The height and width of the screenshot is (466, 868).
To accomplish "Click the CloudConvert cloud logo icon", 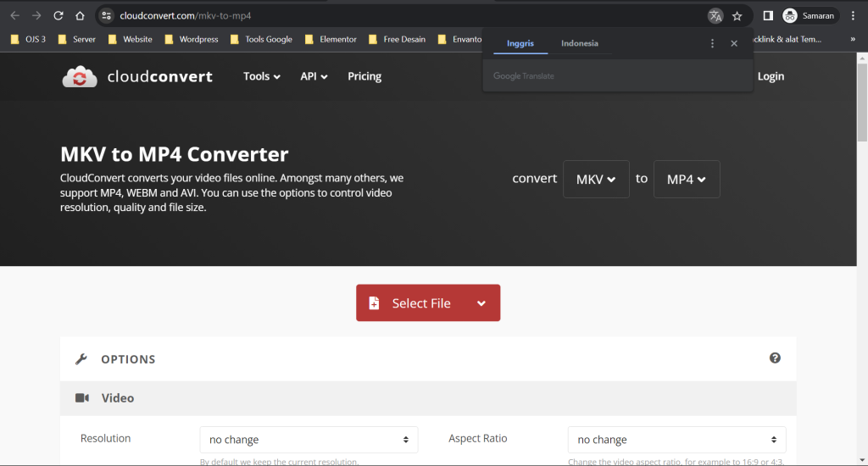I will tap(81, 77).
